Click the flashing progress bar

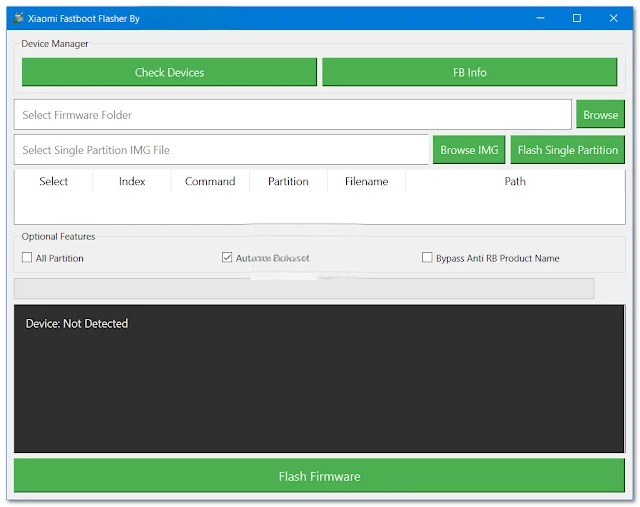[x=304, y=289]
